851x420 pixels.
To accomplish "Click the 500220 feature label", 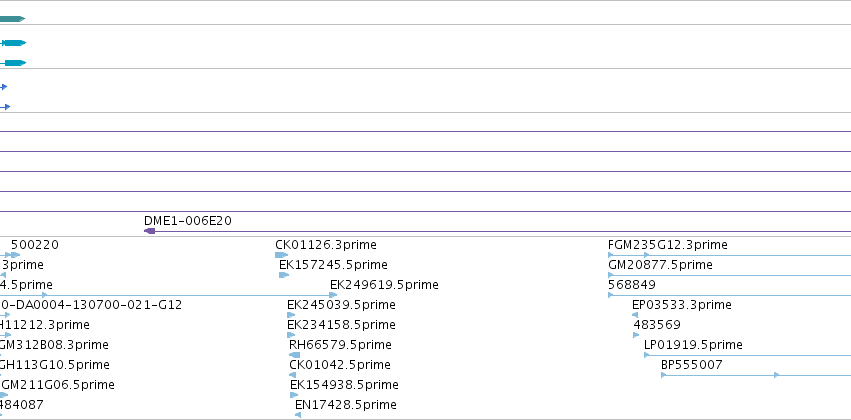I will 35,245.
